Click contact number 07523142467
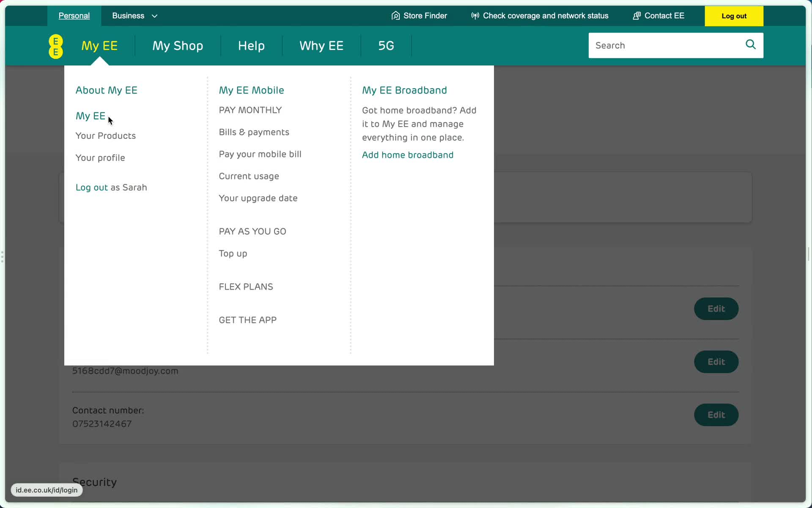Screen dimensions: 812x508 pos(102,424)
